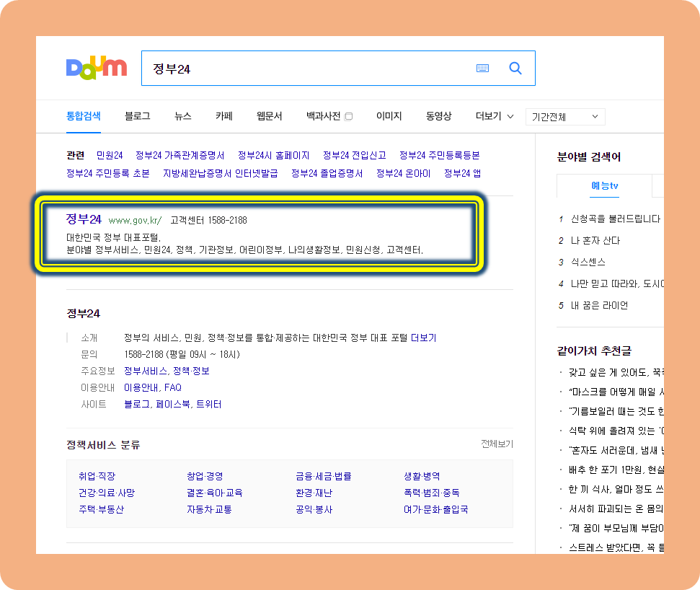Open the 정부서비스 link in 주요정보
Screen dimensions: 700x590
coord(145,371)
